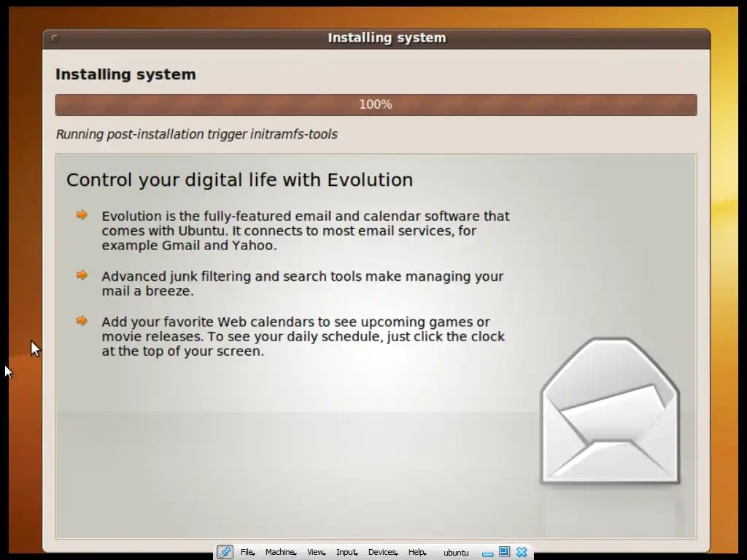This screenshot has width=747, height=560.
Task: Click the 'Running post-installation trigger initramfs-tools' status
Action: (x=196, y=134)
